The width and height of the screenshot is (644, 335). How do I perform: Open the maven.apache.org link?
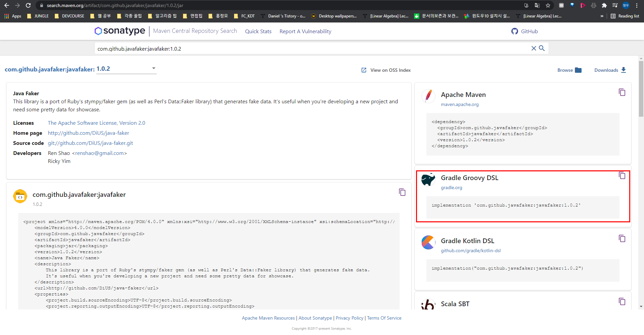pos(460,105)
